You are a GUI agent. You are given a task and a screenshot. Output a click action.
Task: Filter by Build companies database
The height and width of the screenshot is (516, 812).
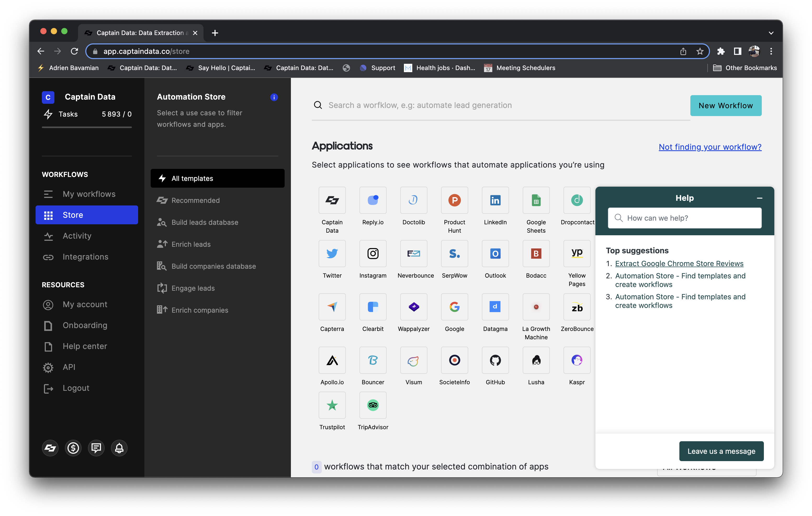coord(217,266)
